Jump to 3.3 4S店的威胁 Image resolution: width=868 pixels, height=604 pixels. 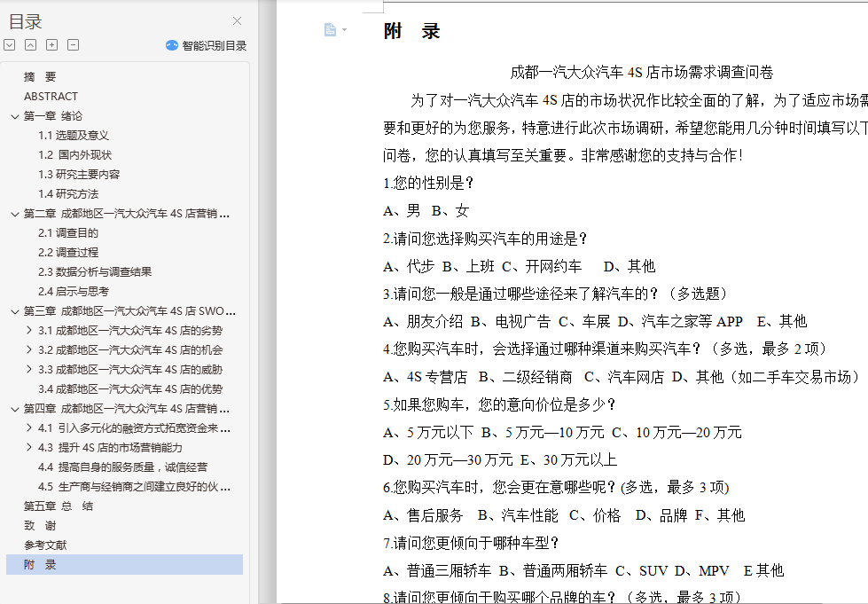(x=130, y=369)
